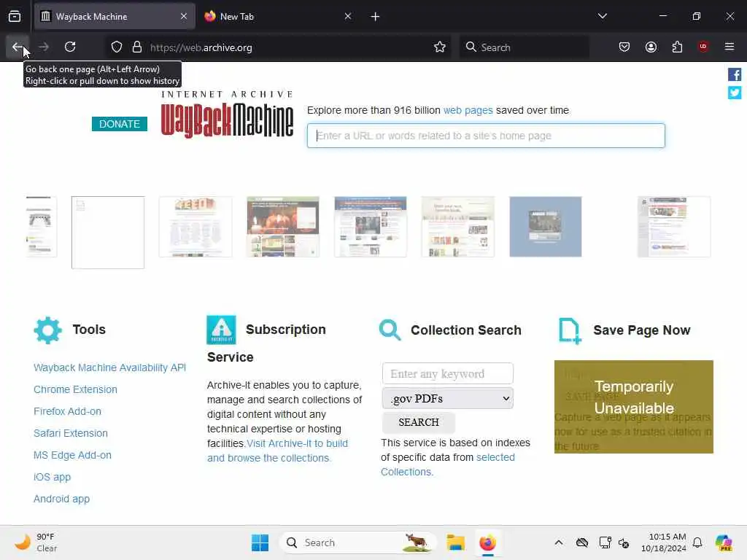Click the Enter any keyword field
The image size is (747, 560).
pos(447,374)
